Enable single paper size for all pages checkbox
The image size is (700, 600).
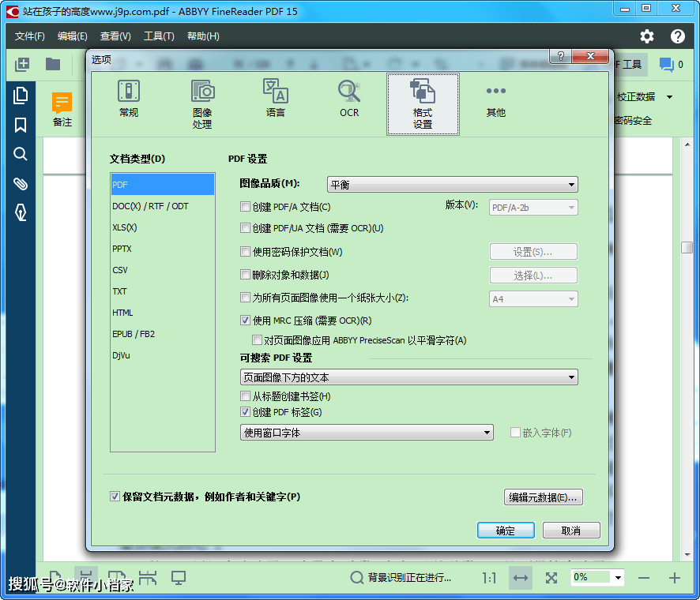click(x=245, y=297)
